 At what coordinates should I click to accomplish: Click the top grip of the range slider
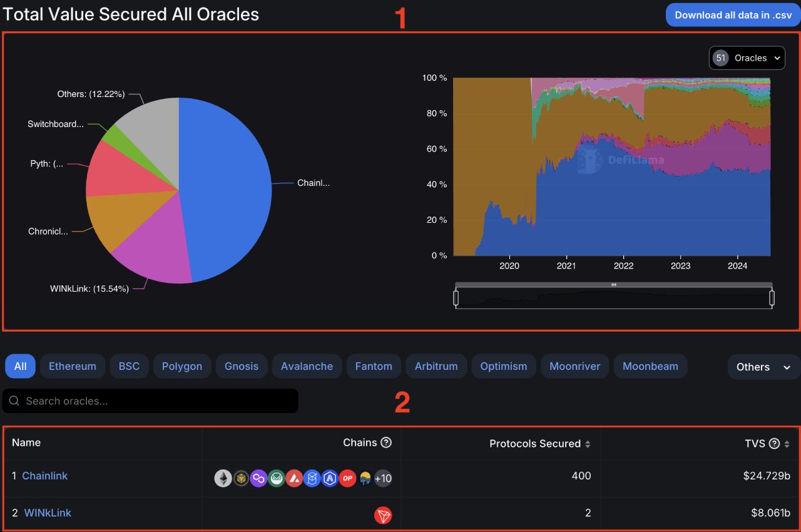click(614, 285)
